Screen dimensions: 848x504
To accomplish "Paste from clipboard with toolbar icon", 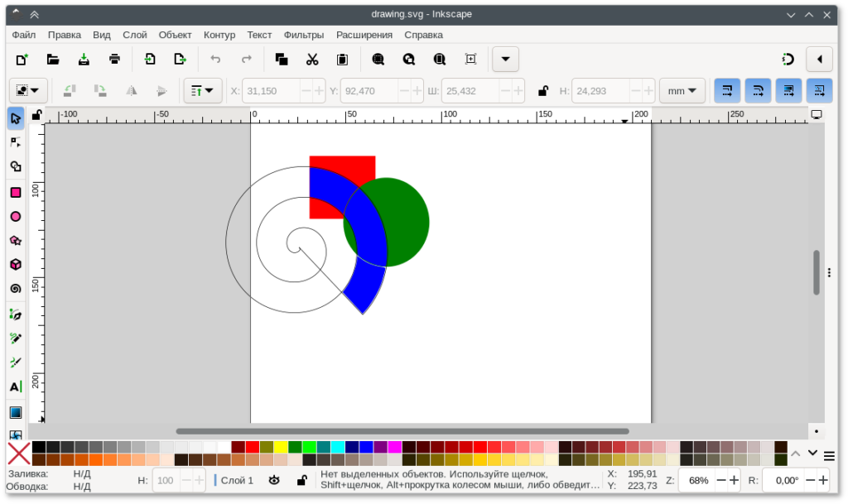I will [x=342, y=60].
